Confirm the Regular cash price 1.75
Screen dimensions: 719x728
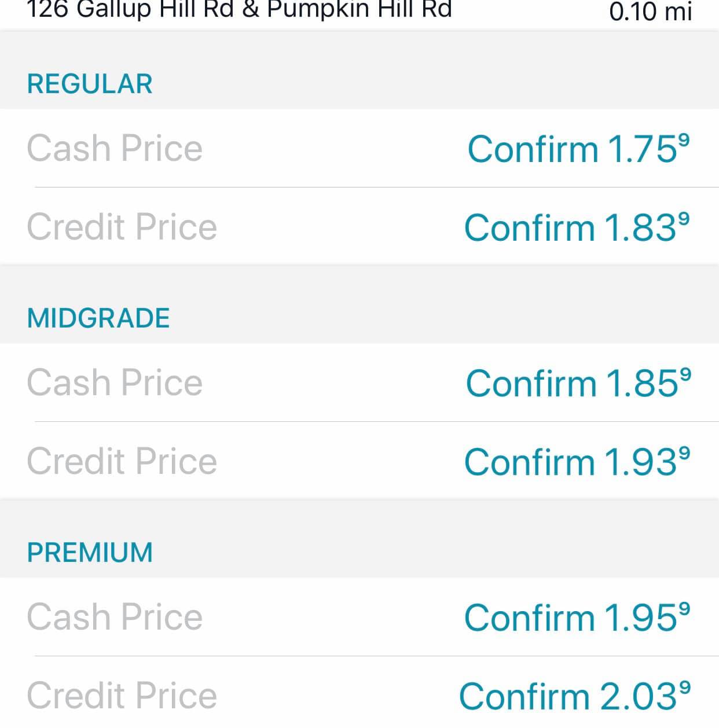578,149
